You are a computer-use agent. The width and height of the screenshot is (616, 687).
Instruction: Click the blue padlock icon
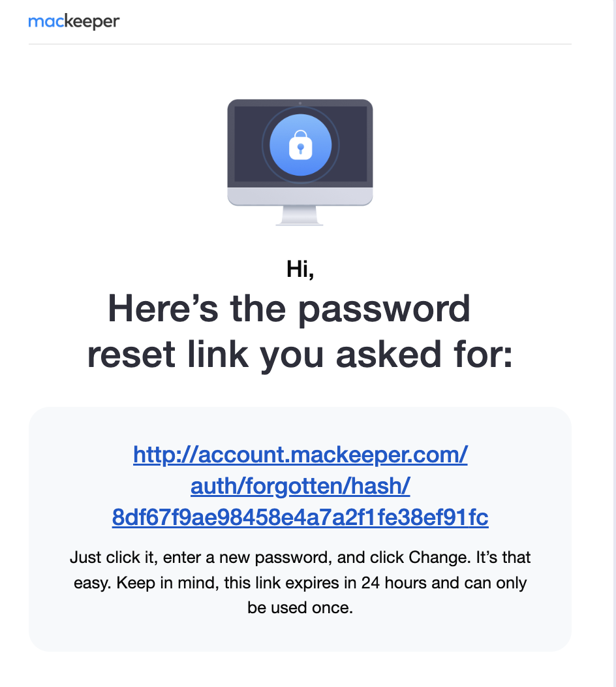[x=300, y=145]
